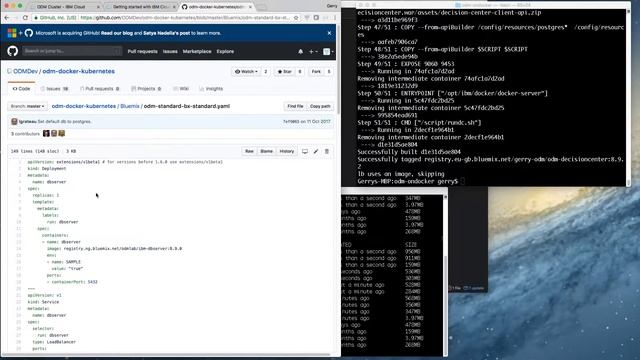Delete this file with trash icon
The image size is (640, 360).
327,151
